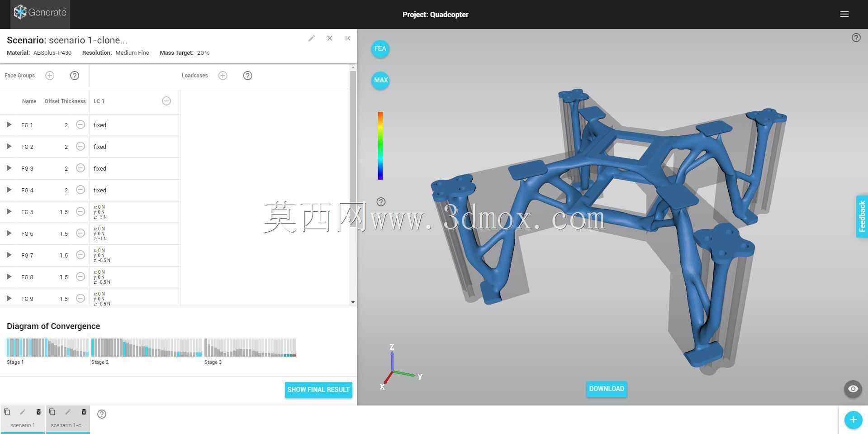Image resolution: width=868 pixels, height=434 pixels.
Task: Remove face group FG 9
Action: point(81,298)
